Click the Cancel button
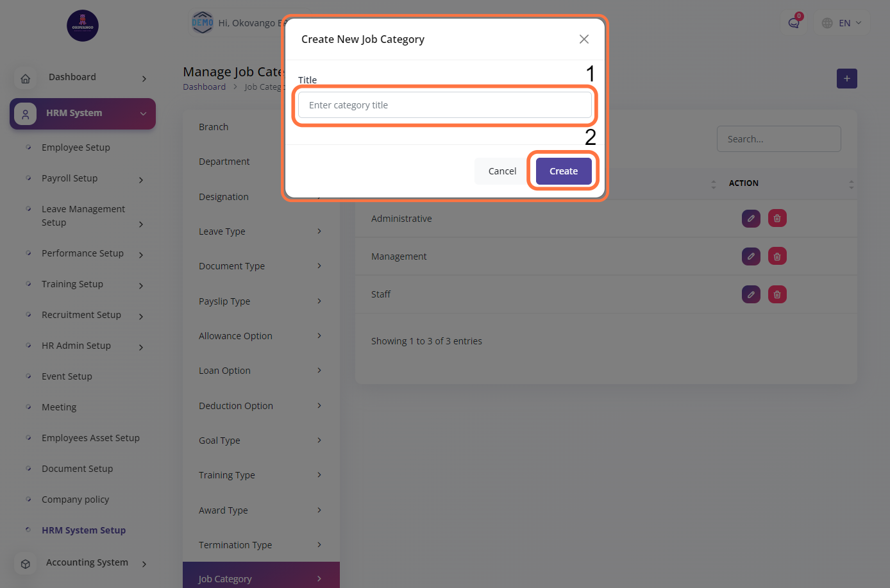The image size is (890, 588). [502, 171]
